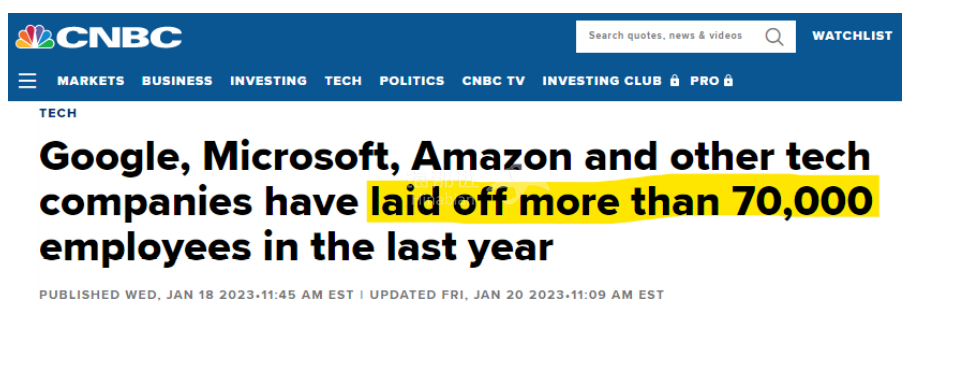Click the published date line

(x=351, y=295)
